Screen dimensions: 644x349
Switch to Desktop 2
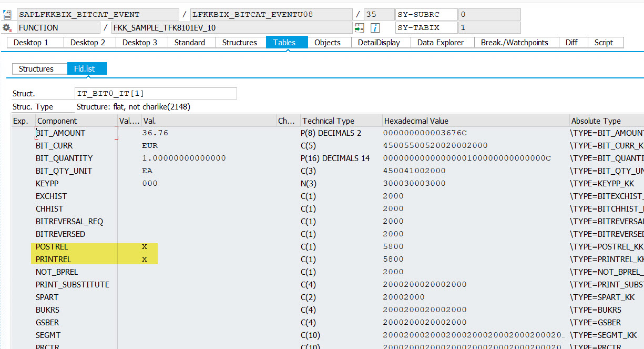tap(87, 42)
